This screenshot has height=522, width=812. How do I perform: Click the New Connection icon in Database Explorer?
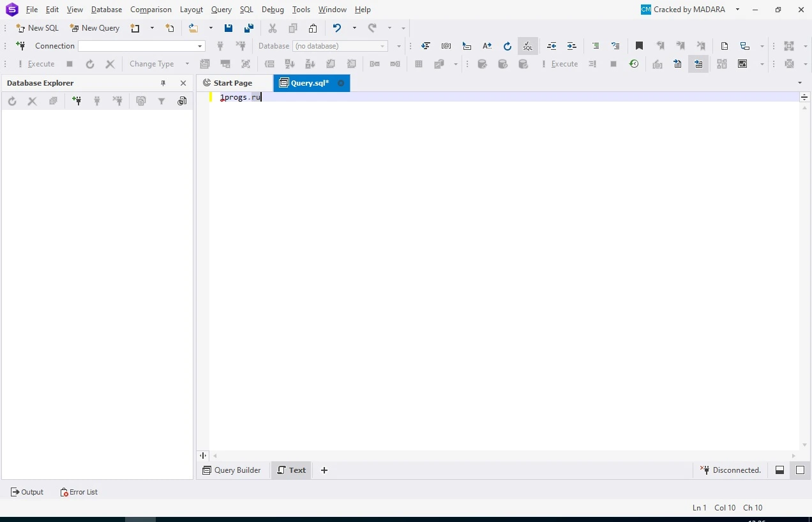pyautogui.click(x=77, y=101)
